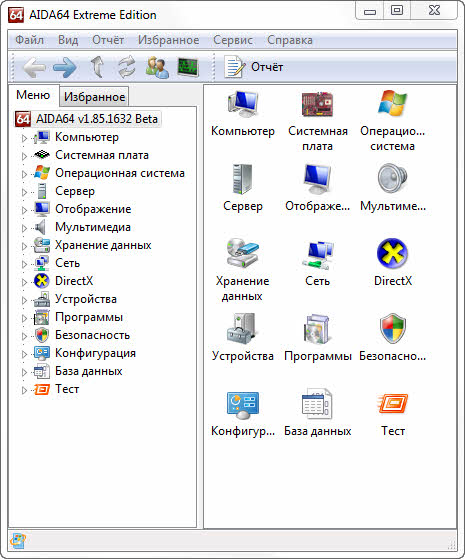Select Безопасность in the tree

point(92,335)
